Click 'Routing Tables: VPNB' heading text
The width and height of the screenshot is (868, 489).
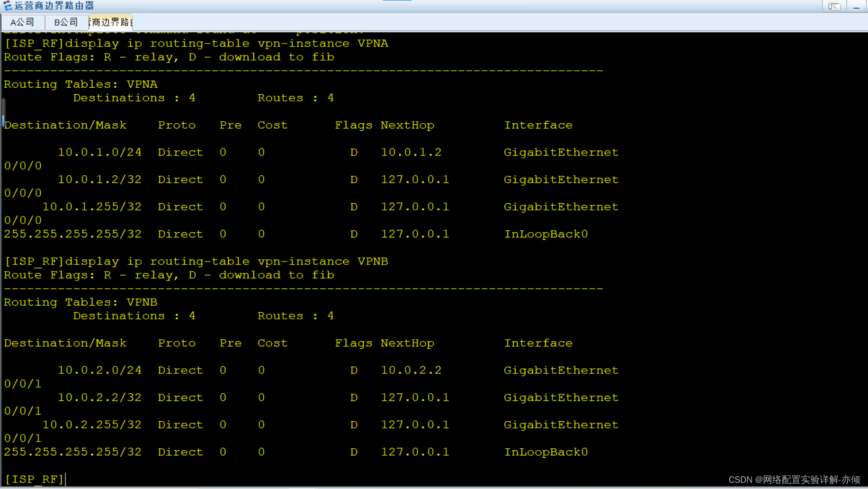[x=81, y=302]
